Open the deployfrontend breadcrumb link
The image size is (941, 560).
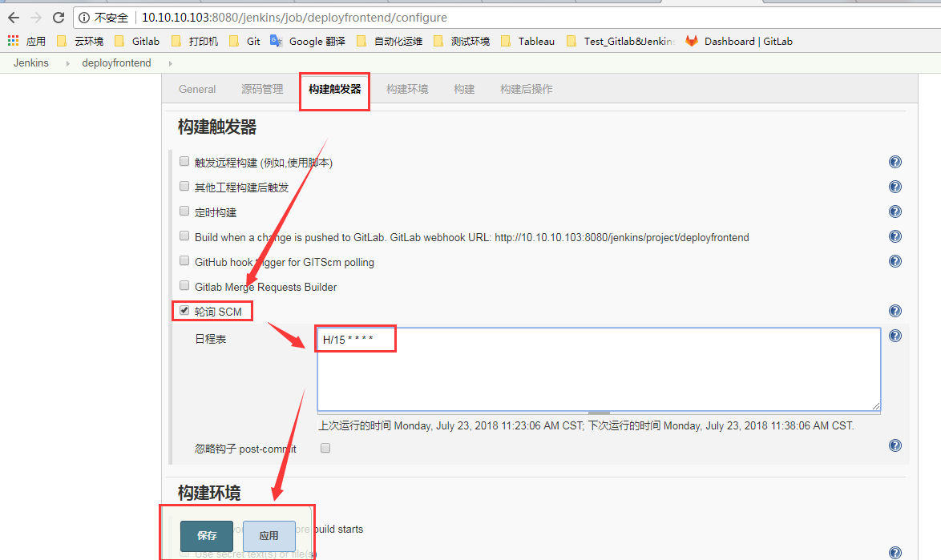116,63
